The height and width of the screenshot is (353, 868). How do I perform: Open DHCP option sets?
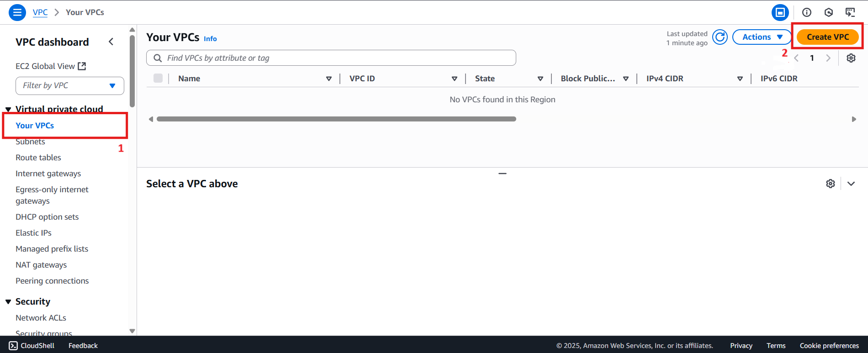[47, 217]
